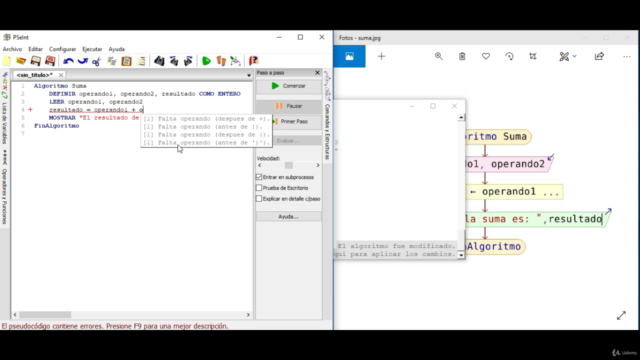Click the Comenzar button
The height and width of the screenshot is (360, 640).
pyautogui.click(x=289, y=86)
